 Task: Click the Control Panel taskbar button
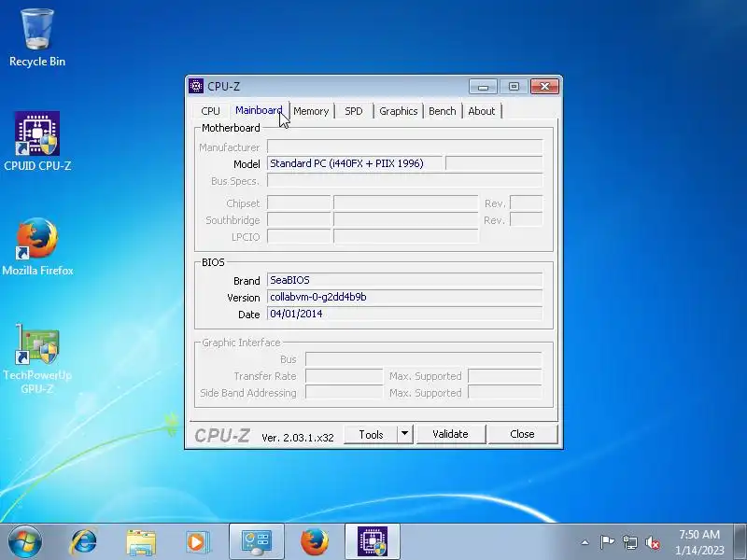[x=256, y=542]
